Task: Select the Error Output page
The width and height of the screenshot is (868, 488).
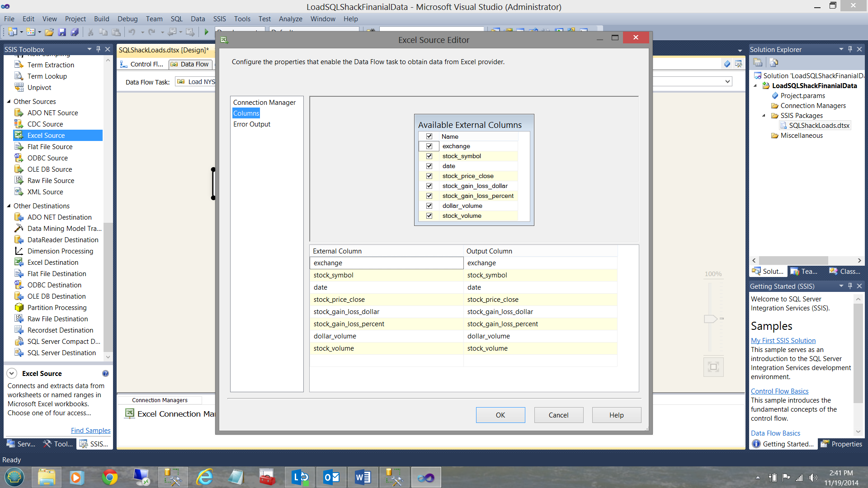Action: 252,124
